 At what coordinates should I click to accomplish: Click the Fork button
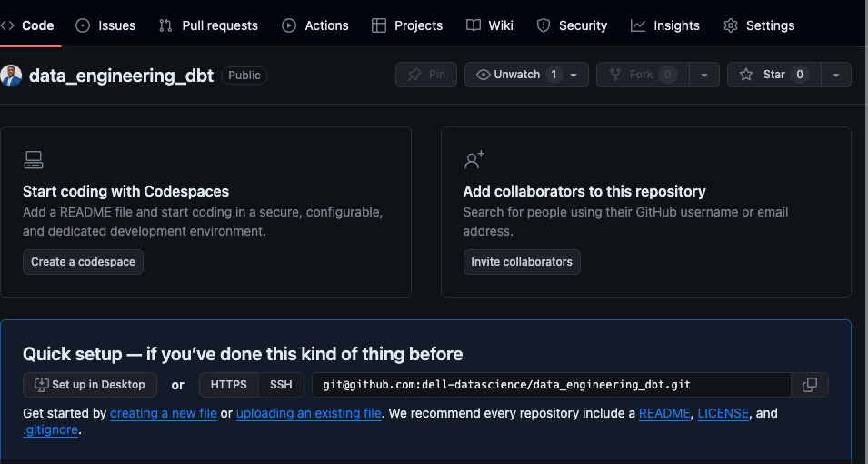coord(643,75)
